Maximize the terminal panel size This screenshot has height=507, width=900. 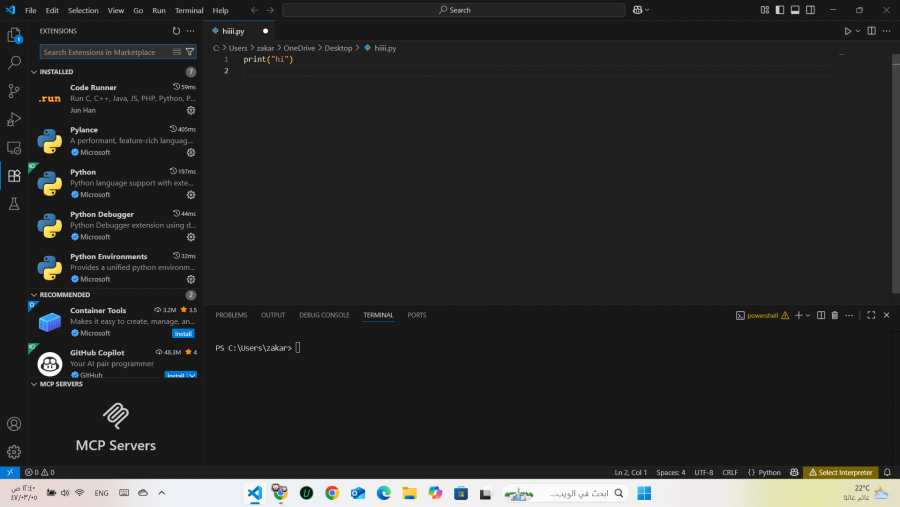click(x=871, y=315)
